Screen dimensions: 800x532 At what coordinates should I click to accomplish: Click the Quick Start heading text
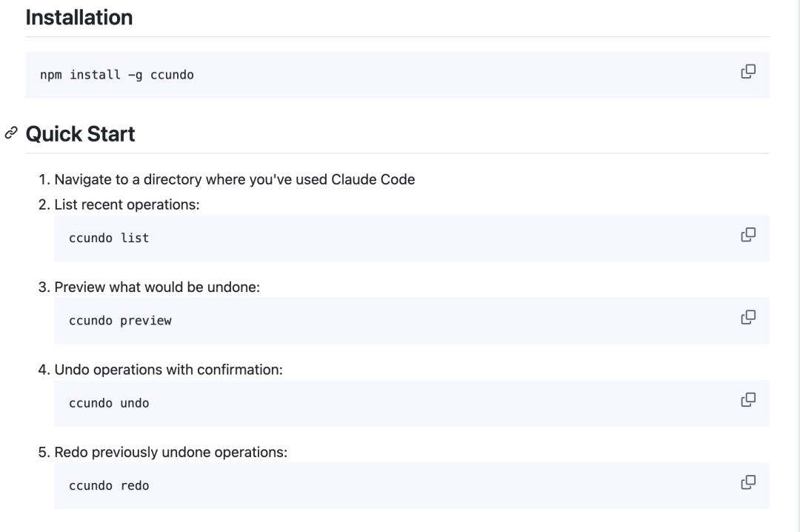[x=80, y=134]
